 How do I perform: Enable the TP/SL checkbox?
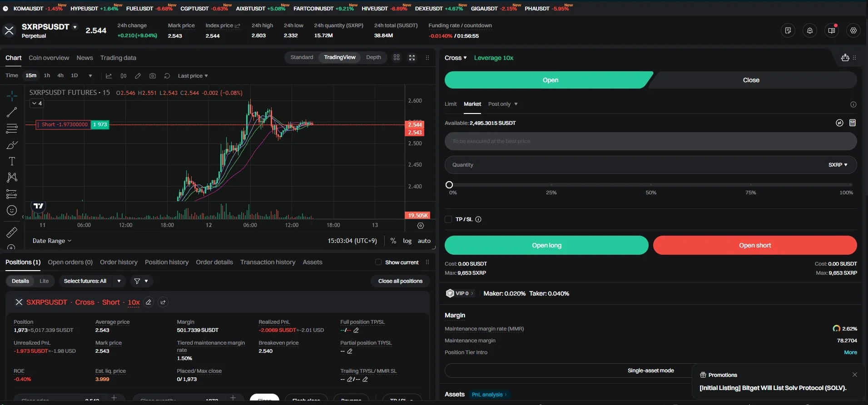(448, 219)
